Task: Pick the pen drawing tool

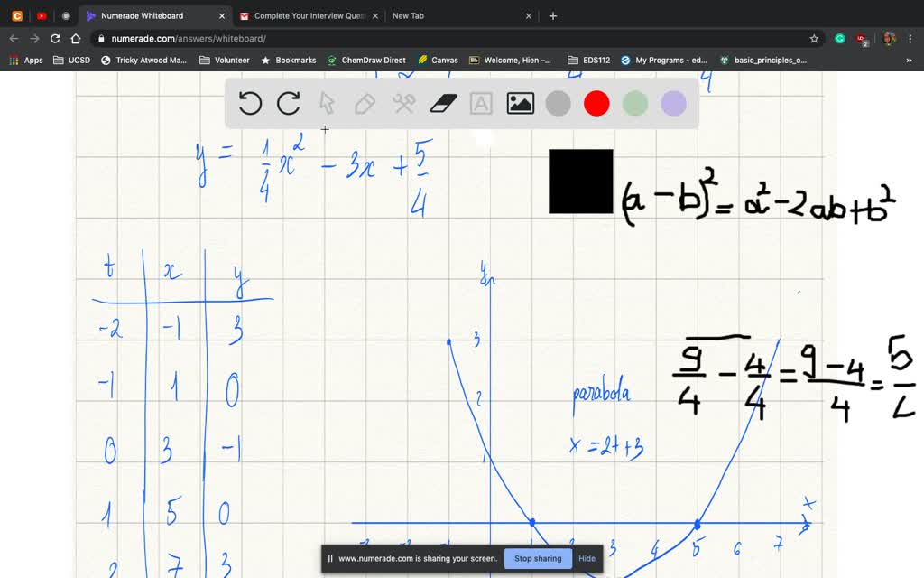Action: [365, 103]
